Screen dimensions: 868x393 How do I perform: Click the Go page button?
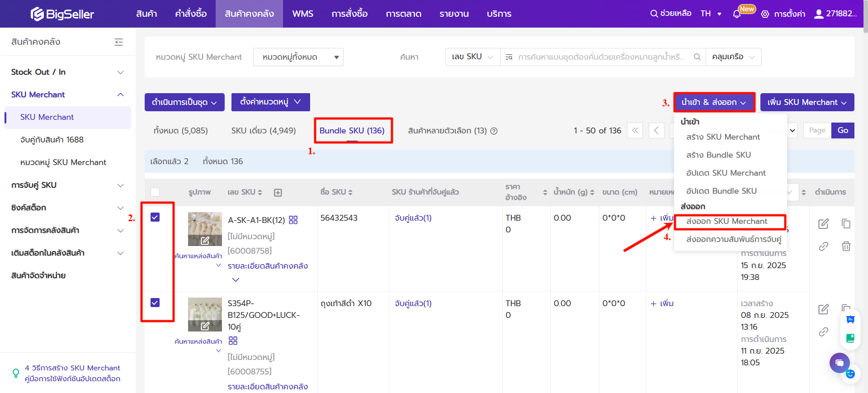pos(843,130)
